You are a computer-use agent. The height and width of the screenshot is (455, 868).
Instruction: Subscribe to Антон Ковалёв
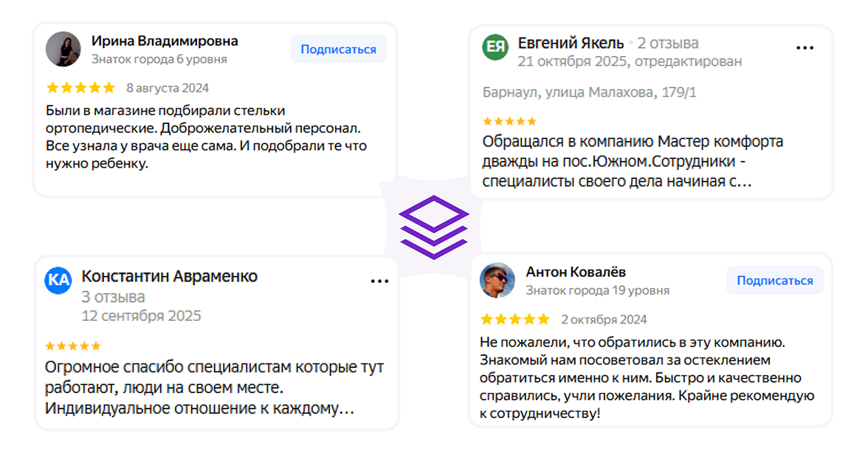[x=774, y=281]
